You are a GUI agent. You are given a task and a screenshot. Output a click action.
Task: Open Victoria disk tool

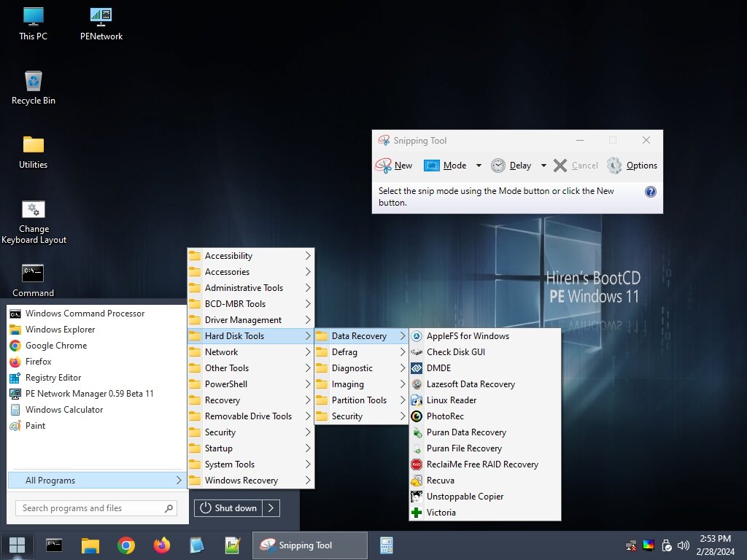point(485,513)
